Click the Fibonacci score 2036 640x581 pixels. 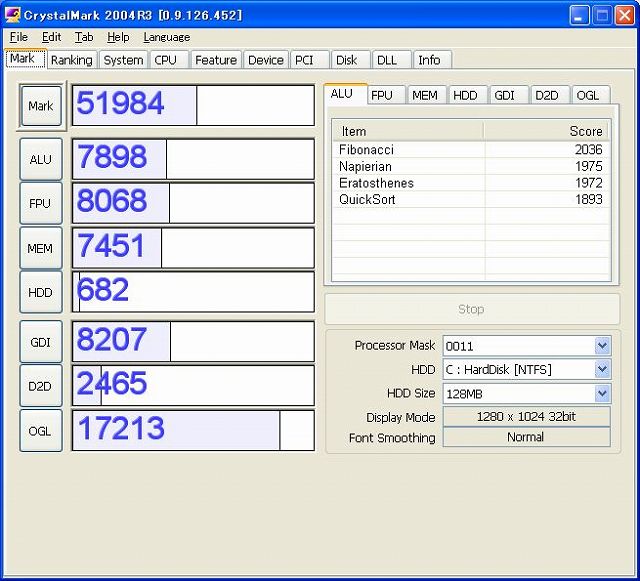589,150
